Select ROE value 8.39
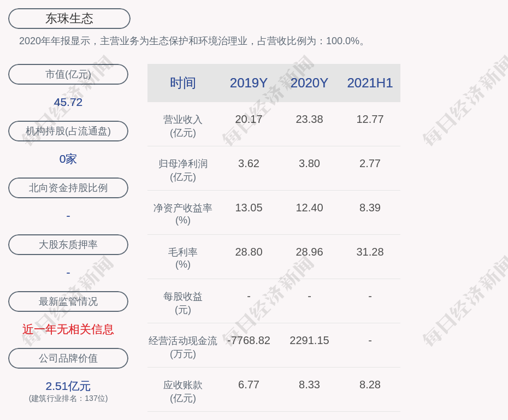Viewport: 508px width, 420px height. pyautogui.click(x=370, y=208)
